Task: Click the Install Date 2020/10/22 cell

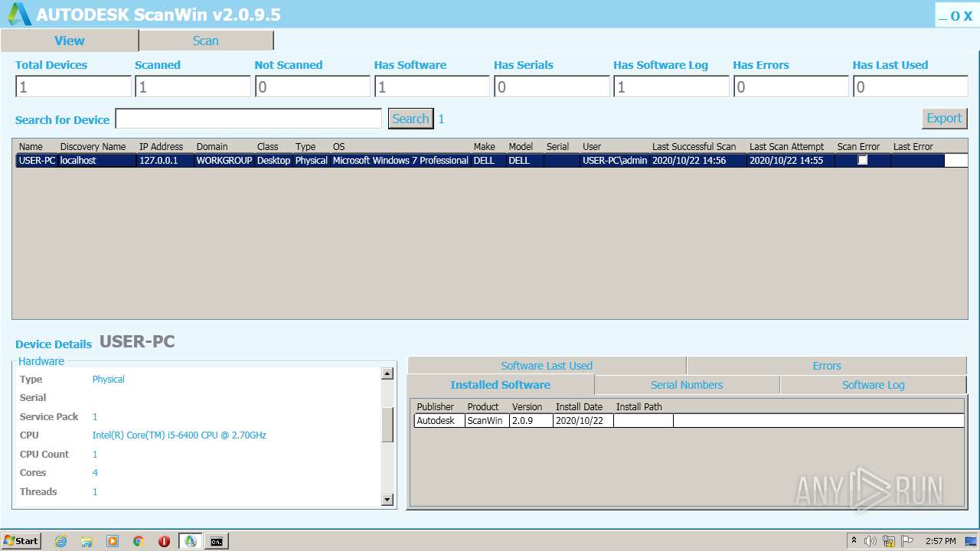Action: click(583, 421)
